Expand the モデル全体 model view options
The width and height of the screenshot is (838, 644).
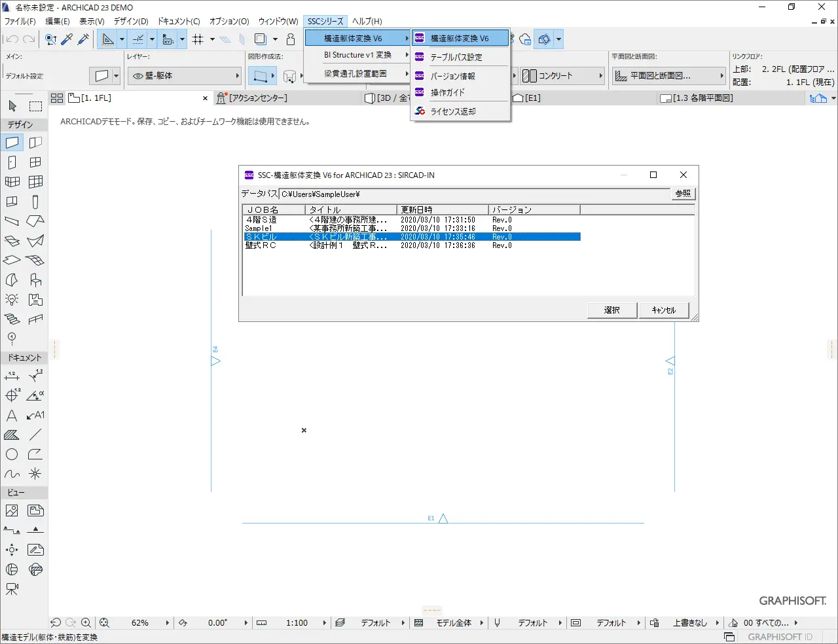(x=482, y=623)
